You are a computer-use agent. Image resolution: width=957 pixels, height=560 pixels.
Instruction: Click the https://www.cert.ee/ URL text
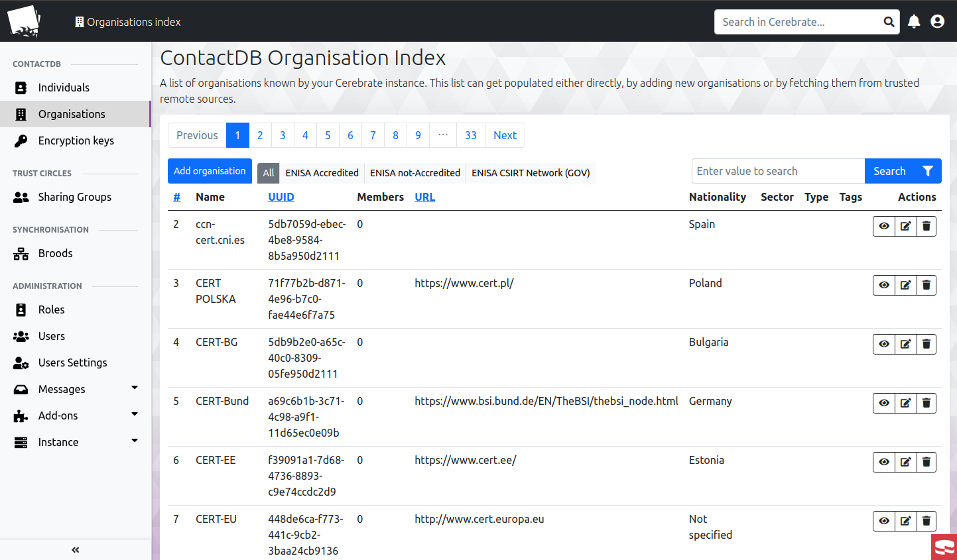(x=466, y=460)
